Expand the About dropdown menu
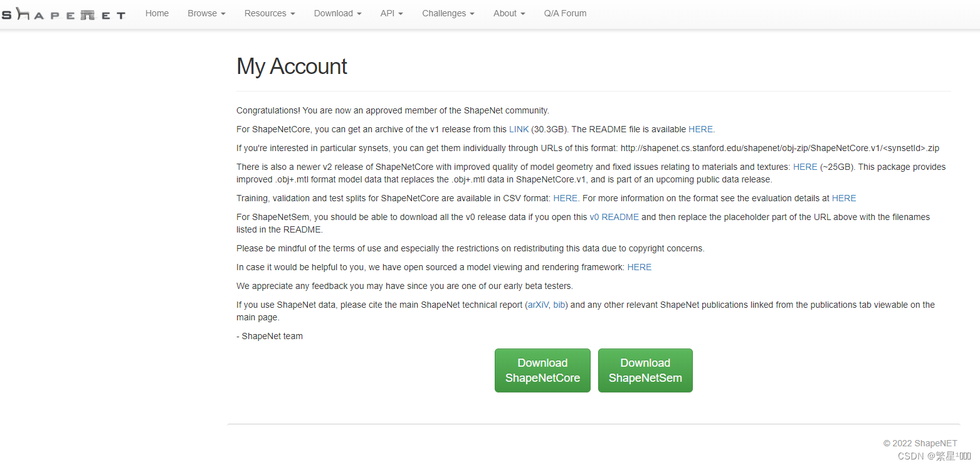The image size is (980, 467). tap(509, 13)
